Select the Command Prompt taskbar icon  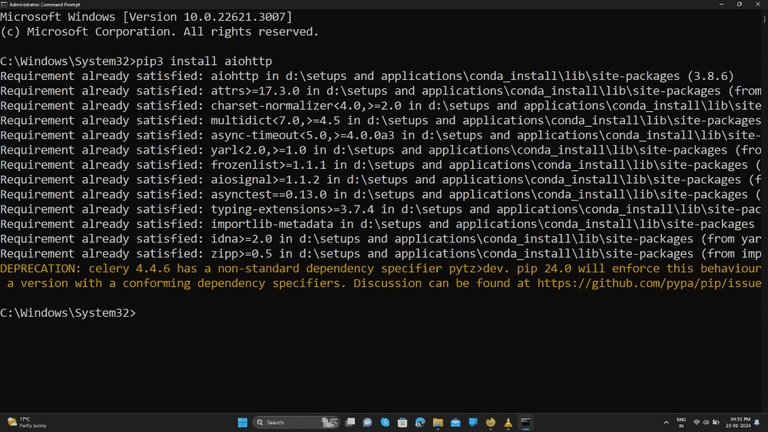point(526,422)
